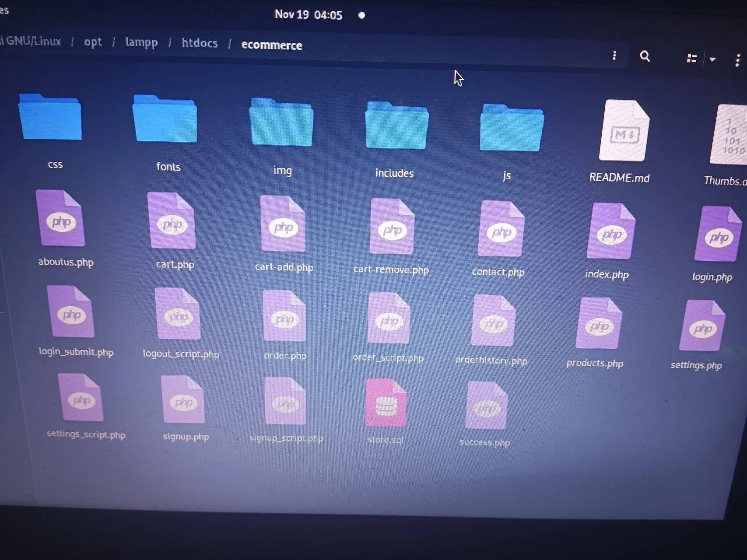This screenshot has height=560, width=747.
Task: Open the includes folder icon
Action: [x=397, y=126]
